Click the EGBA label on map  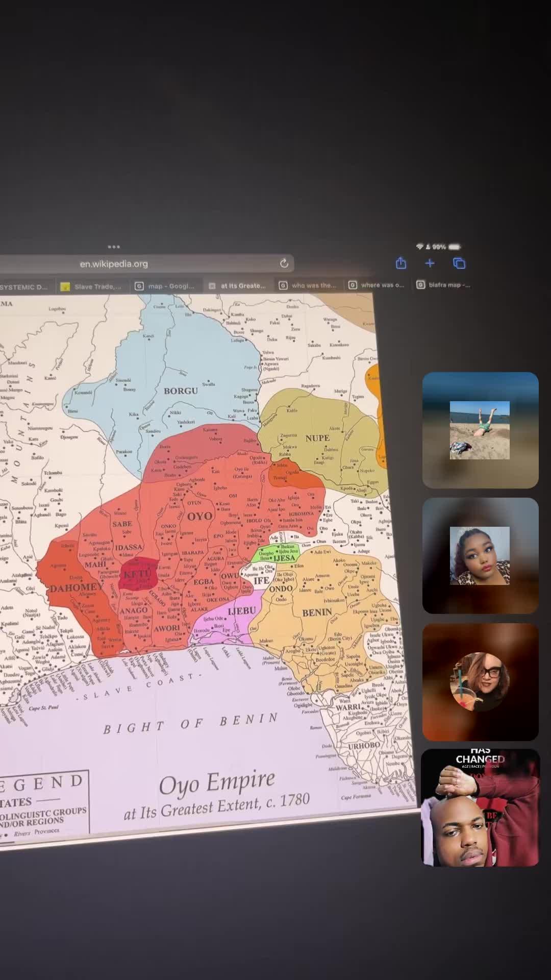coord(203,582)
